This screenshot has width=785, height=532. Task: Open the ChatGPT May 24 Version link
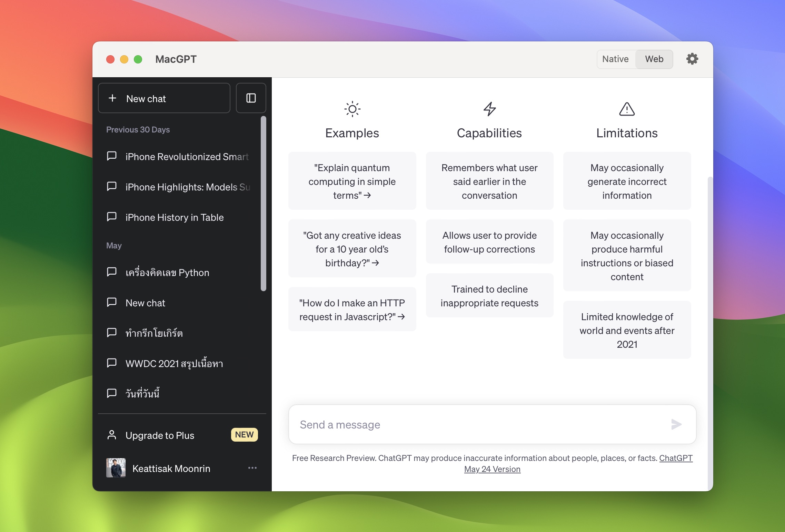coord(492,469)
